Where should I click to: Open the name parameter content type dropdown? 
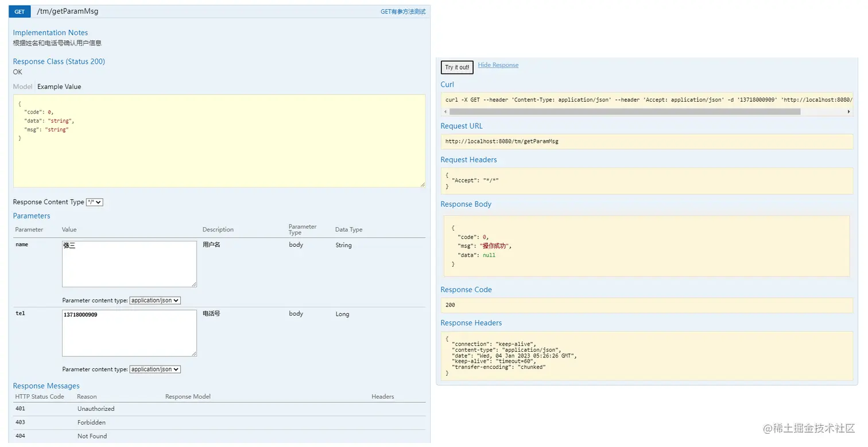coord(155,300)
